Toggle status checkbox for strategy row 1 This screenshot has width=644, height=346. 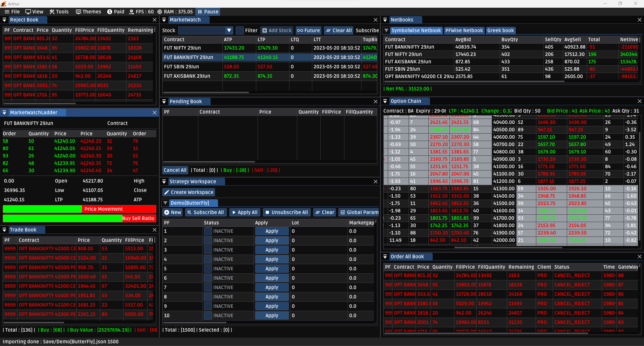pyautogui.click(x=208, y=231)
